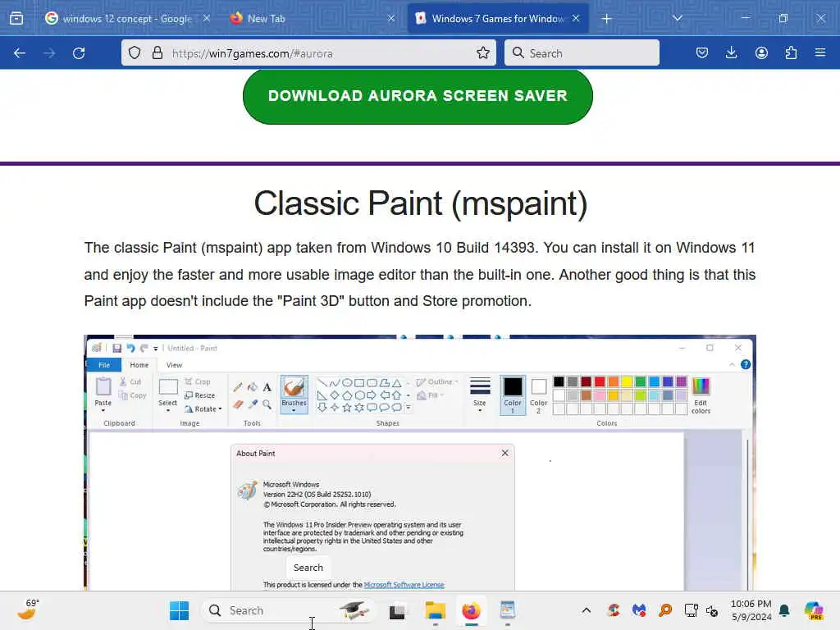This screenshot has width=840, height=630.
Task: Go back with Firefox back arrow
Action: pyautogui.click(x=20, y=53)
